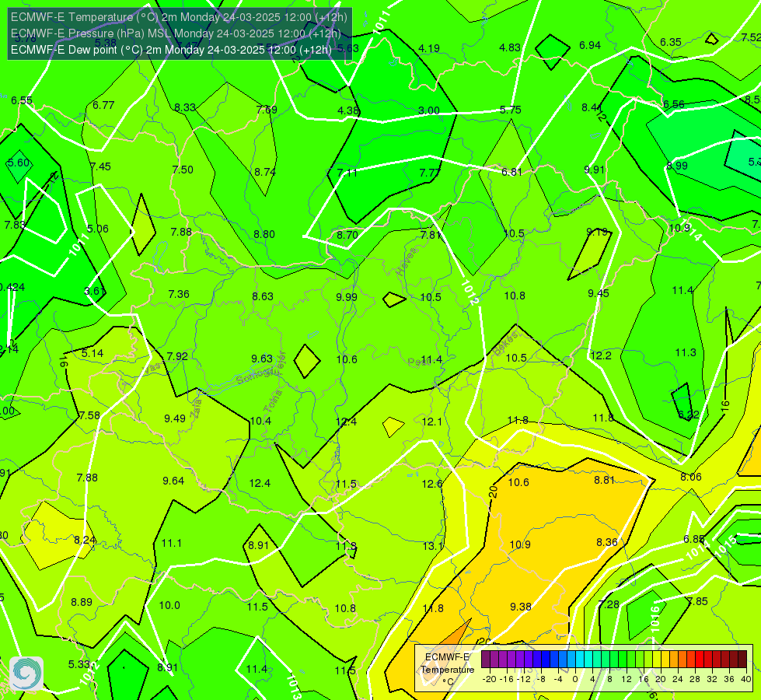
Task: Click the dew point value 5.75
Action: [x=511, y=110]
